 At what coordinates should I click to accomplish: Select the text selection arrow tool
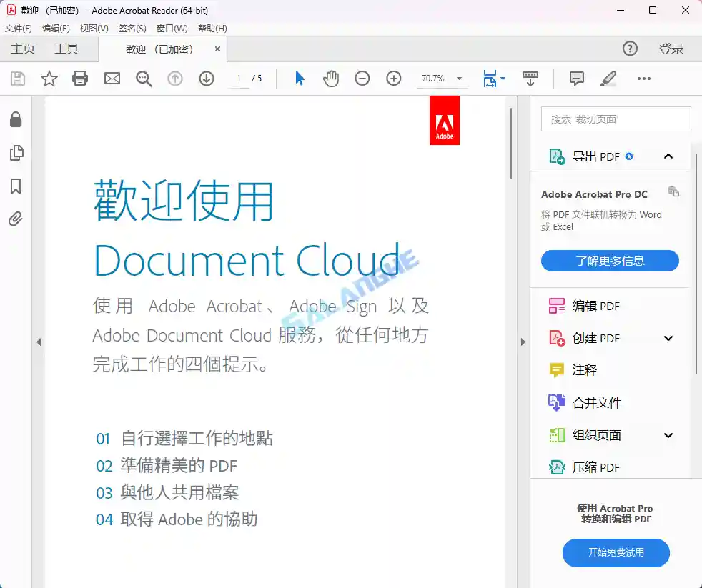point(300,79)
